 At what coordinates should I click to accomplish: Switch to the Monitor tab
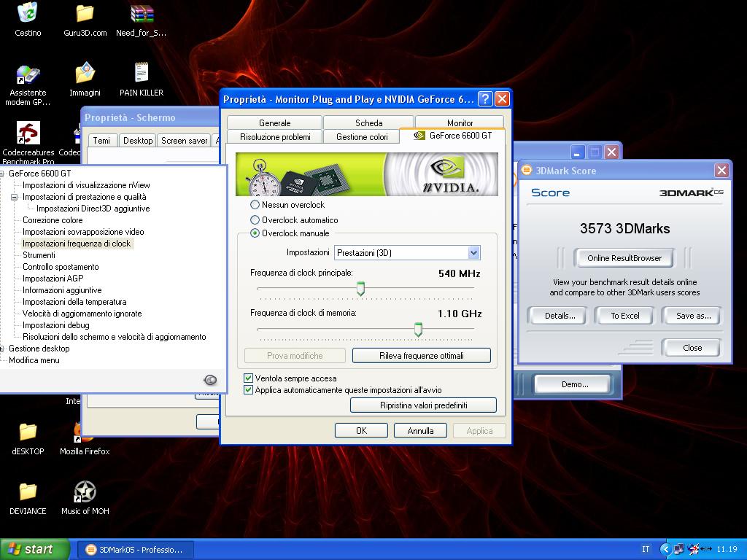tap(460, 122)
